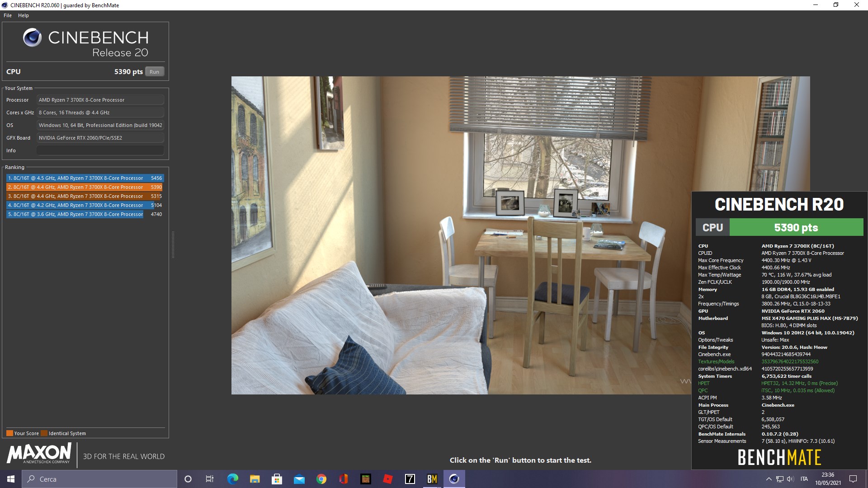Image resolution: width=868 pixels, height=488 pixels.
Task: Open the Windows Start menu
Action: point(11,479)
